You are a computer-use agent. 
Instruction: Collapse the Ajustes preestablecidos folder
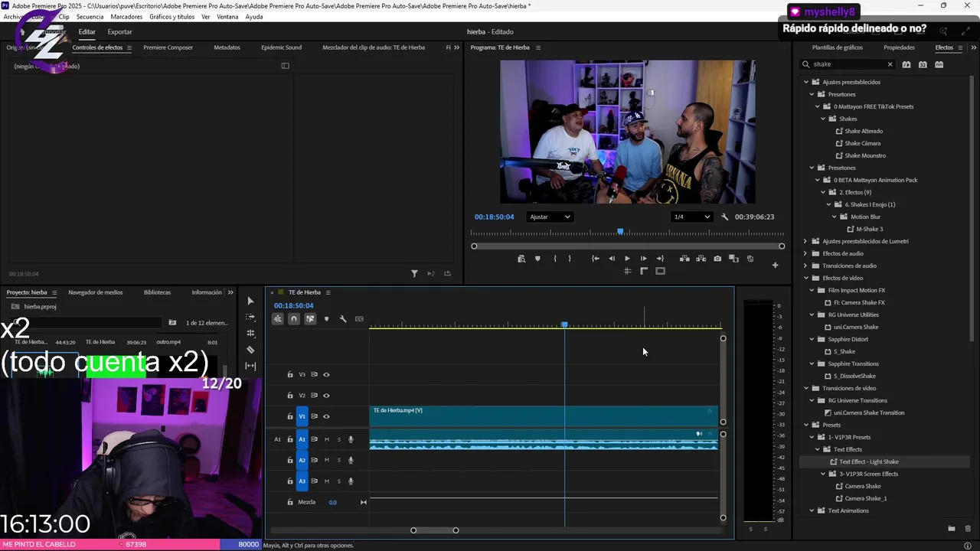click(x=805, y=82)
